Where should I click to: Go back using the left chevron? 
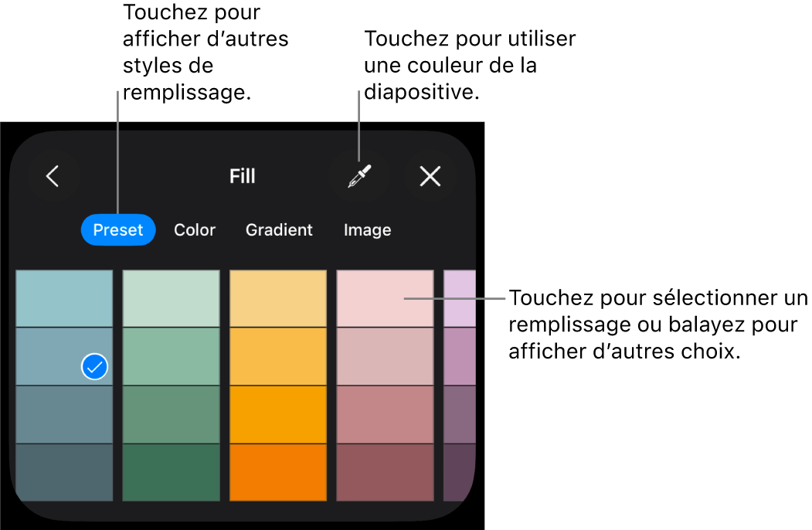coord(53,177)
